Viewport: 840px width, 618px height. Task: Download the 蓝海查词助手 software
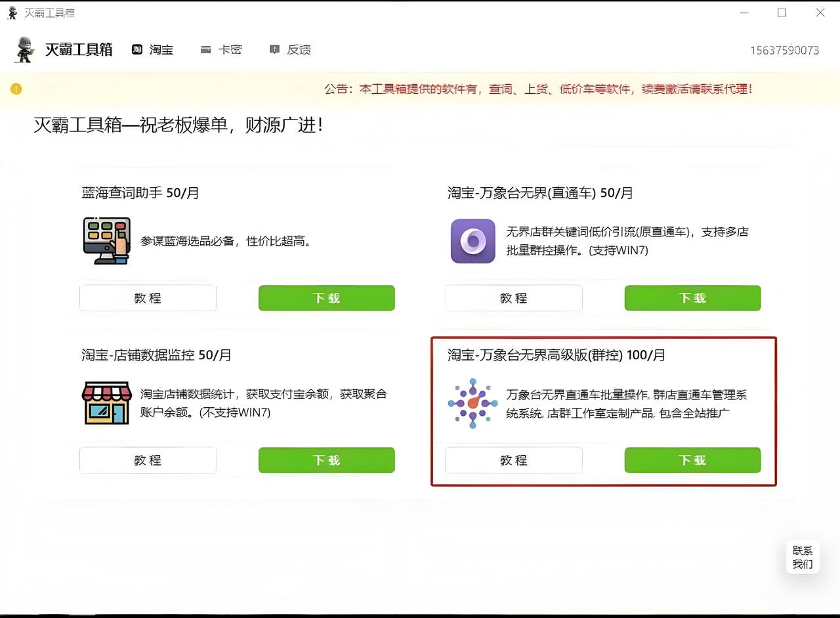[x=326, y=298]
